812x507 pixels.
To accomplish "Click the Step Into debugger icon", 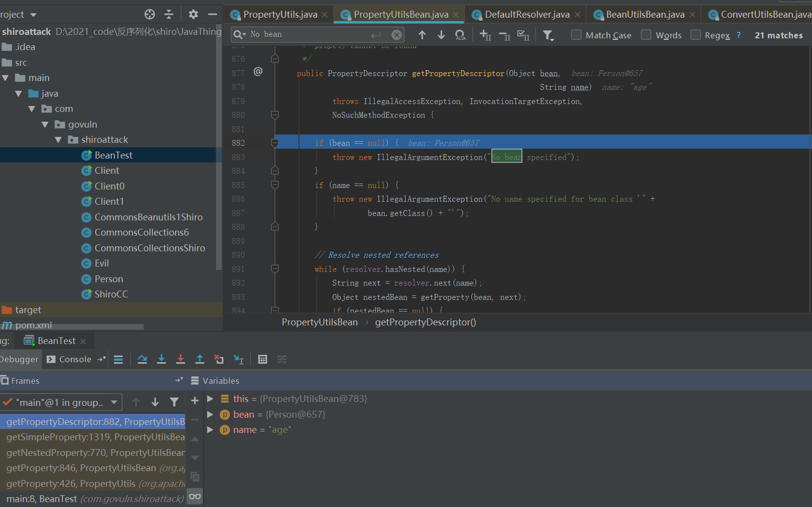I will coord(162,359).
